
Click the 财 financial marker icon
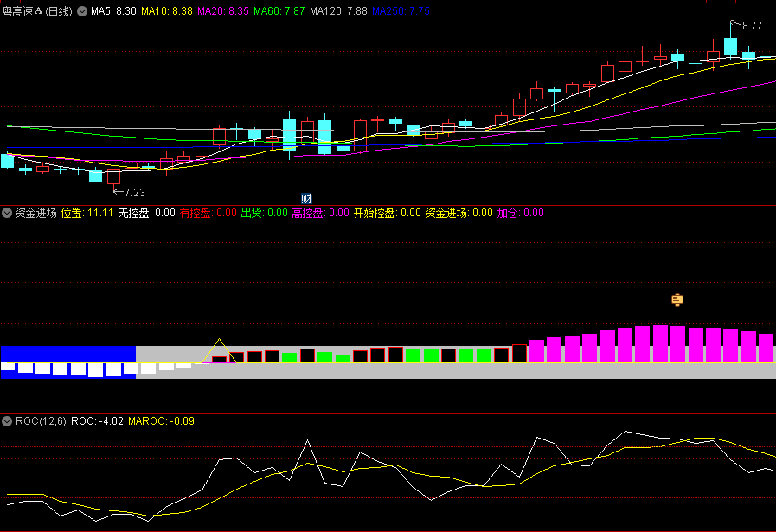click(306, 198)
